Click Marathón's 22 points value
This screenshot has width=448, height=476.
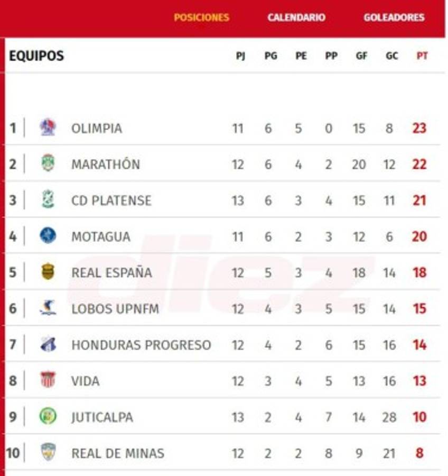(419, 164)
